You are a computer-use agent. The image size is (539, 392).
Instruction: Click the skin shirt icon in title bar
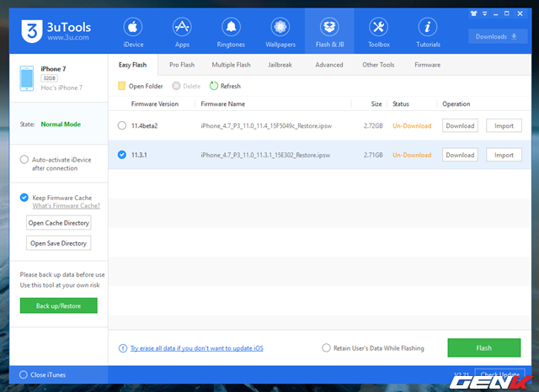(x=473, y=13)
